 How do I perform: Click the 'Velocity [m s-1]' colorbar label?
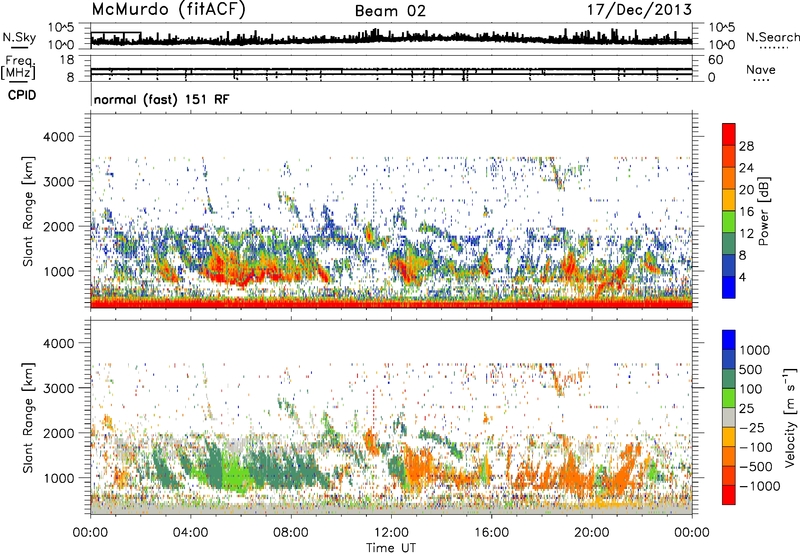pos(791,417)
